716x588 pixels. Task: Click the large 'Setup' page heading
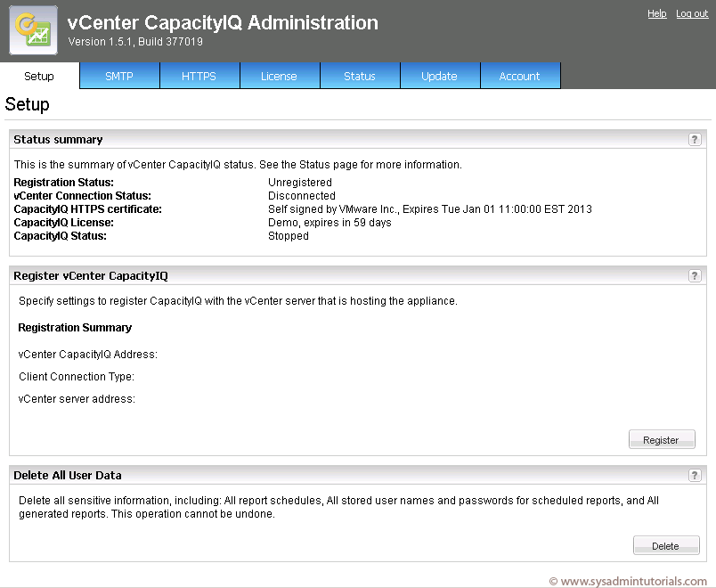(x=27, y=105)
